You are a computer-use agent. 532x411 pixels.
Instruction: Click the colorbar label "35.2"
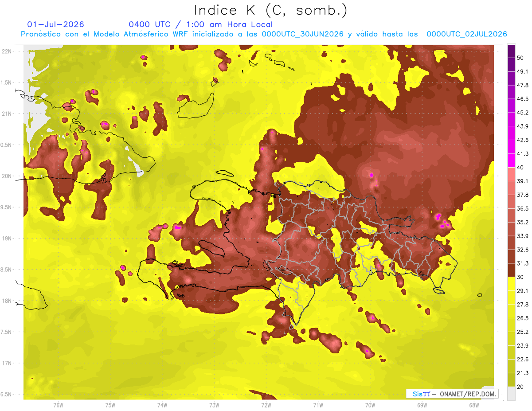pyautogui.click(x=523, y=222)
